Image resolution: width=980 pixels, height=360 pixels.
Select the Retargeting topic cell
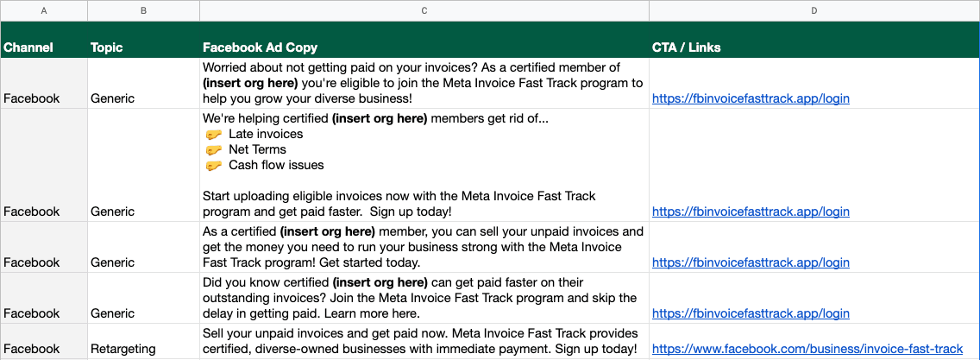pyautogui.click(x=144, y=341)
